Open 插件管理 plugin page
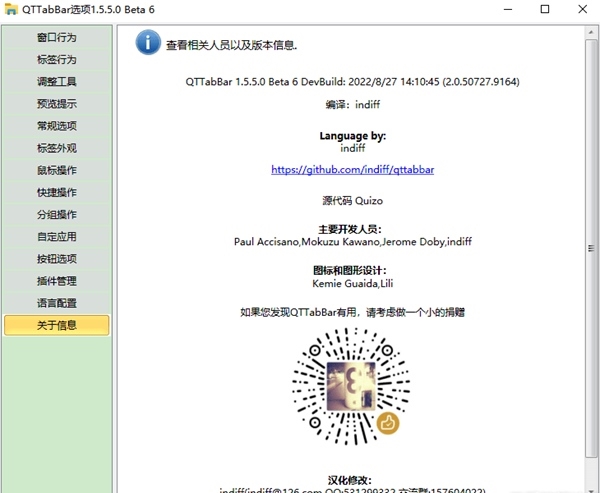600x493 pixels. [x=57, y=281]
